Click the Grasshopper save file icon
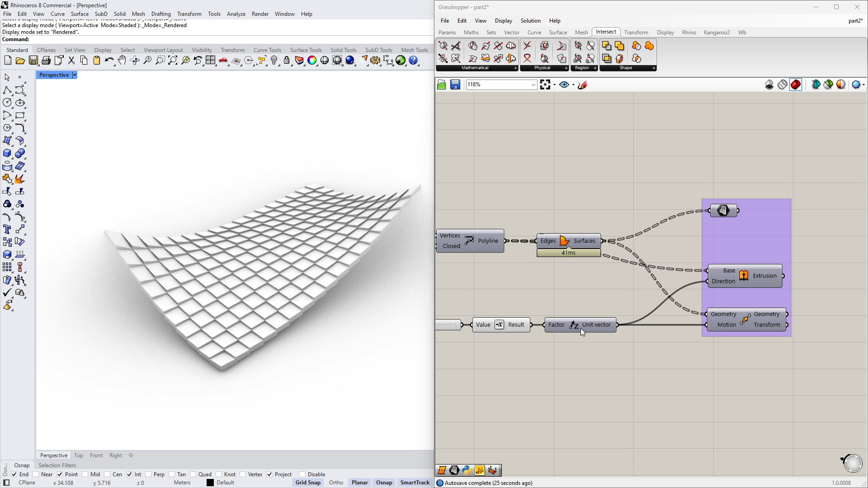This screenshot has height=488, width=868. point(455,85)
